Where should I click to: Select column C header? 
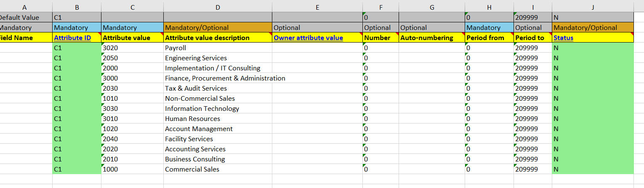coord(132,7)
